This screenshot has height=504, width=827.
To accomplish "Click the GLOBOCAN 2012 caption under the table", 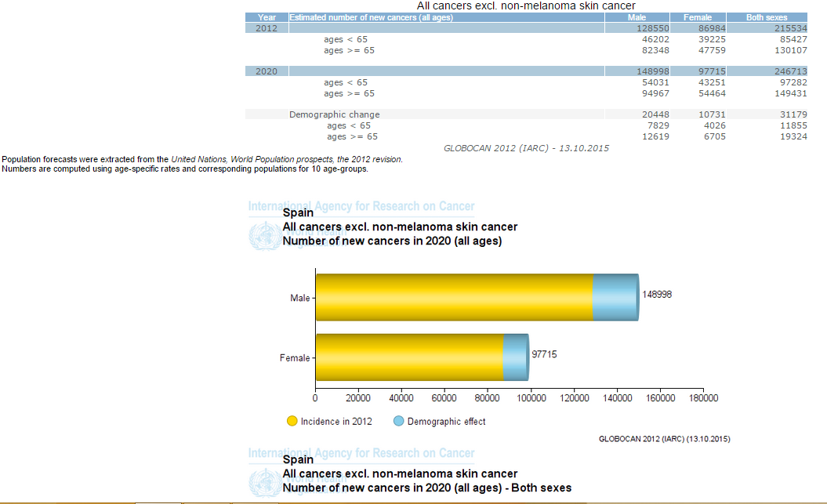I will pyautogui.click(x=526, y=147).
